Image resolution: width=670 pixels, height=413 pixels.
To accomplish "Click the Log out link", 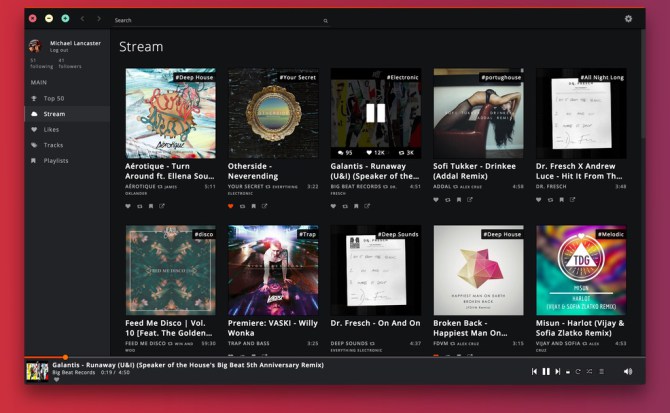I will point(59,50).
